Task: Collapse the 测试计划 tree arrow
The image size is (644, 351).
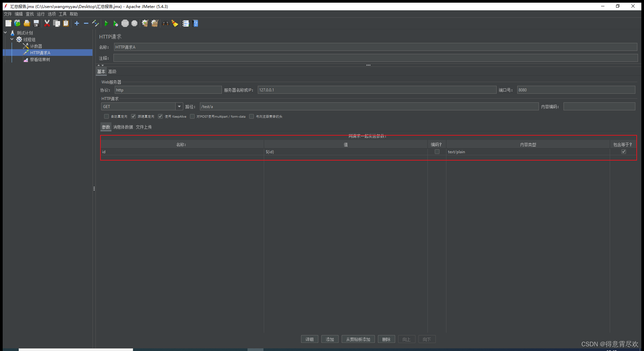Action: coord(6,33)
